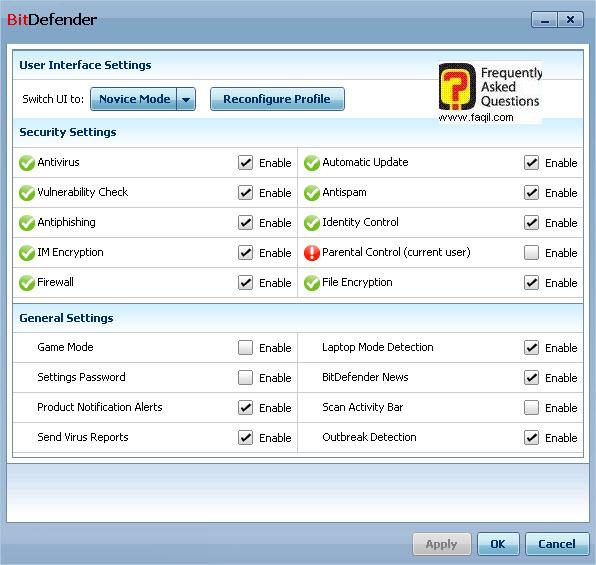Uncheck BitDefender News Enable box
Image resolution: width=596 pixels, height=565 pixels.
click(x=531, y=378)
